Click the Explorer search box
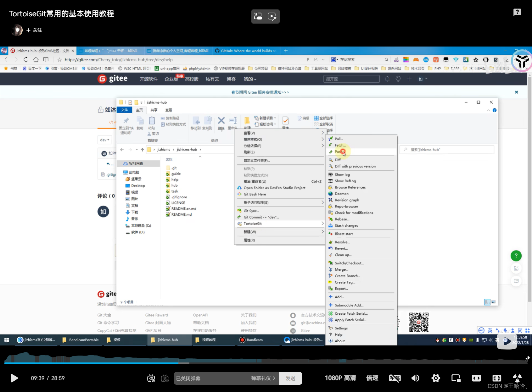This screenshot has height=392, width=532. tap(447, 150)
